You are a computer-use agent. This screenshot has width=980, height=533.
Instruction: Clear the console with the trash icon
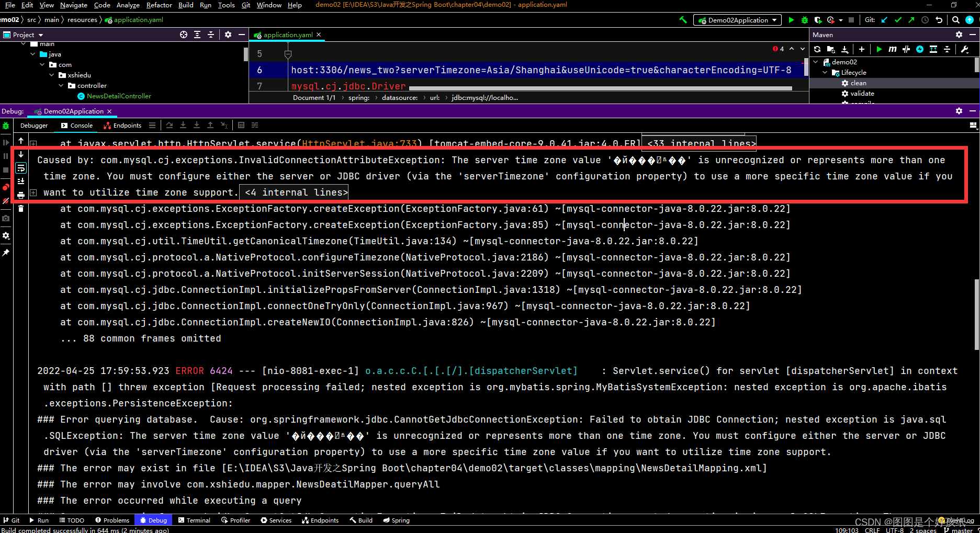click(21, 209)
